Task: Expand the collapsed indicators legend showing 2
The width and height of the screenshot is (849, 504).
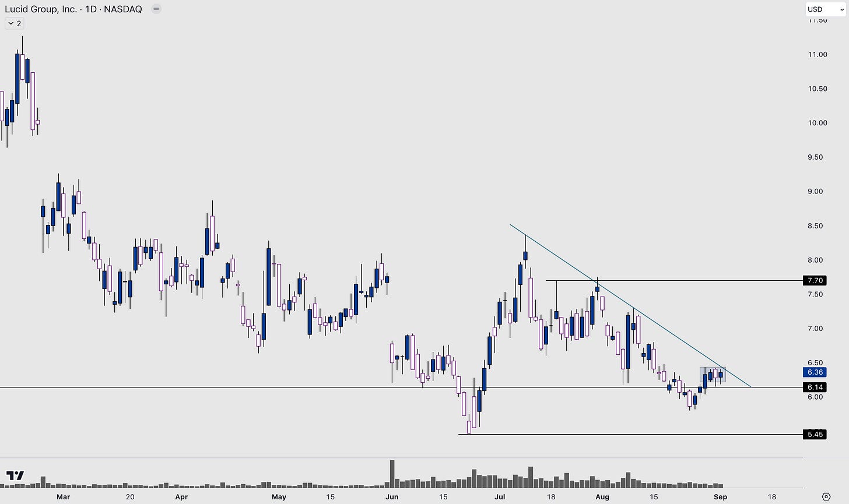Action: 14,23
